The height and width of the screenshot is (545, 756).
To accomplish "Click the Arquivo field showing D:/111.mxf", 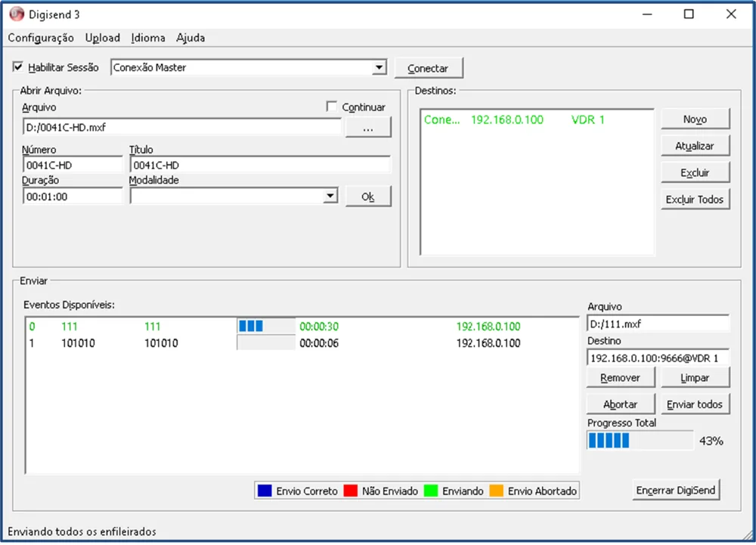I will (658, 324).
